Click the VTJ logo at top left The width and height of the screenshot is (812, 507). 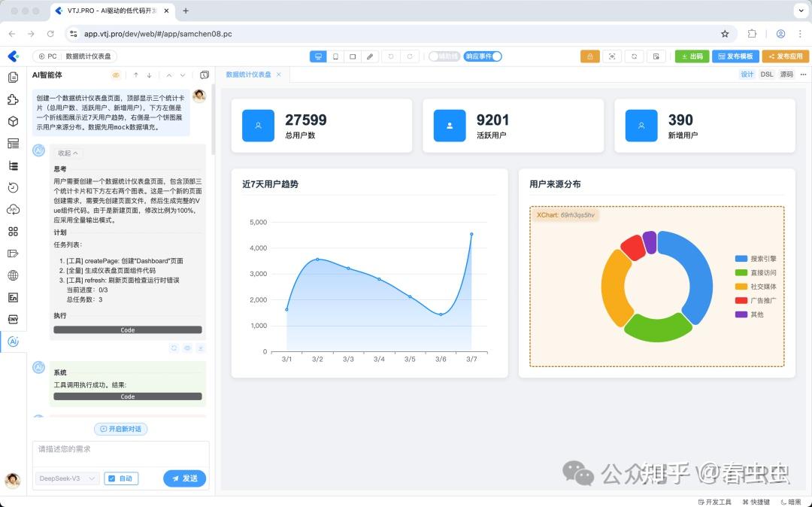point(14,56)
